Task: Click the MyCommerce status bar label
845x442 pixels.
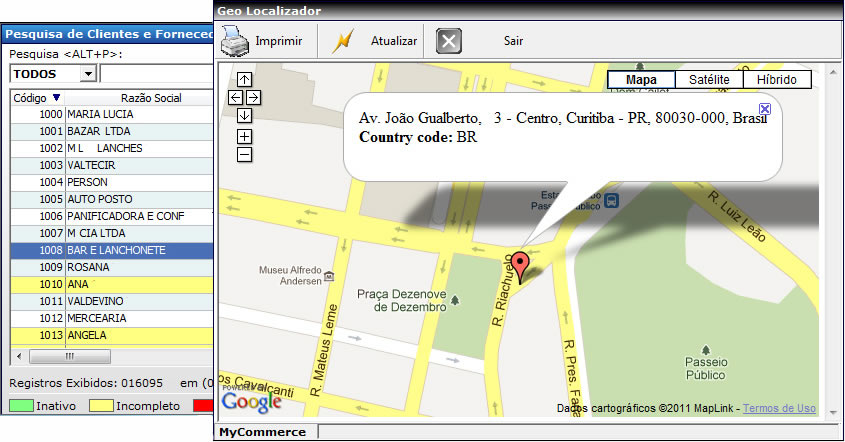Action: click(x=262, y=432)
